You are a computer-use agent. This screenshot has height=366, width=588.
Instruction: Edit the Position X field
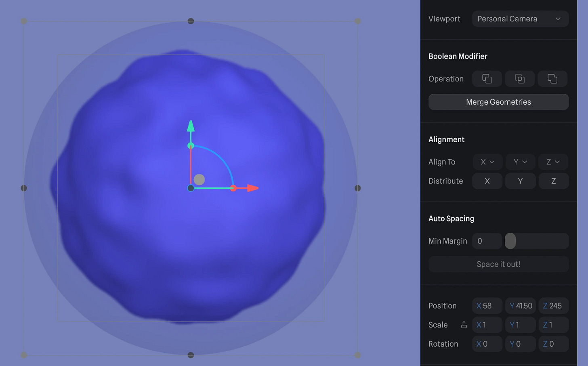(487, 306)
